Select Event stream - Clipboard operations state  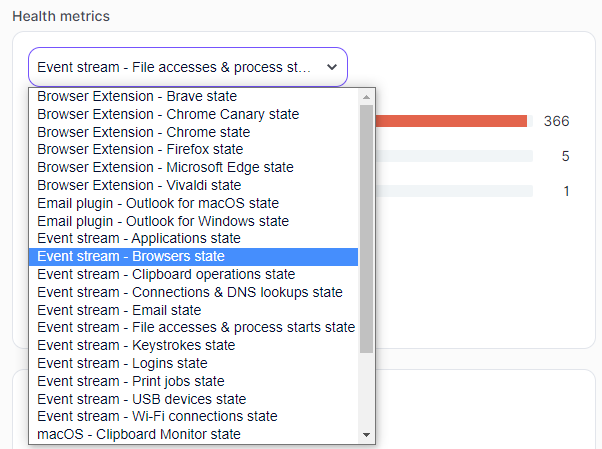pyautogui.click(x=166, y=274)
